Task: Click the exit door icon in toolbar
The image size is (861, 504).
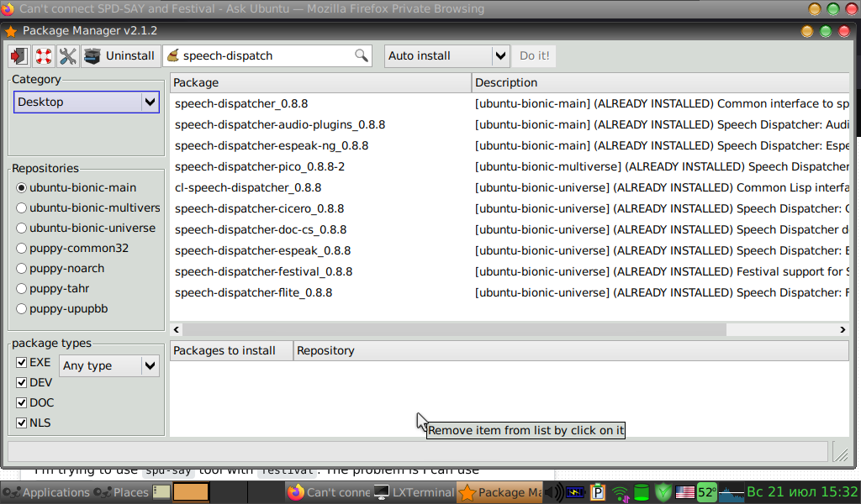Action: coord(19,56)
